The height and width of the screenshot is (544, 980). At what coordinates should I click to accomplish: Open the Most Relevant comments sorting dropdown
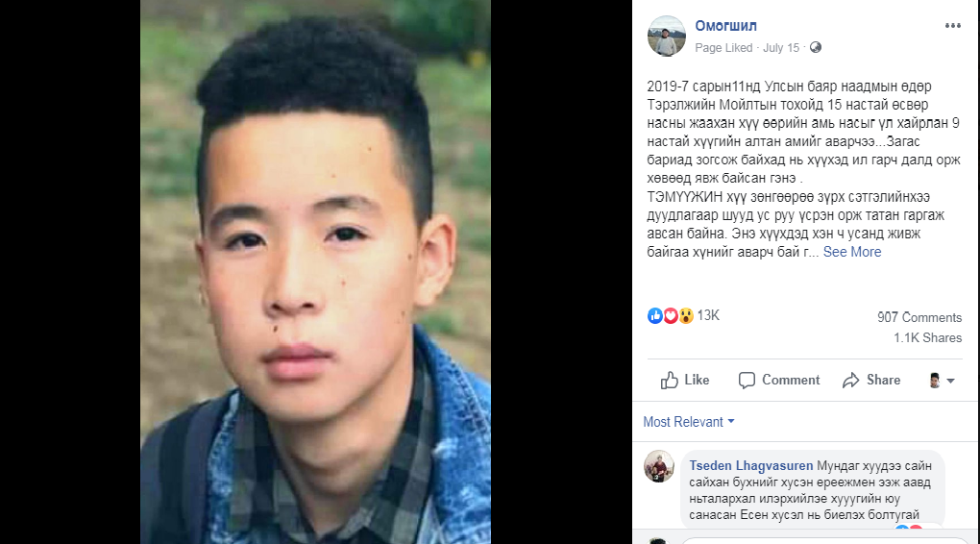(689, 422)
